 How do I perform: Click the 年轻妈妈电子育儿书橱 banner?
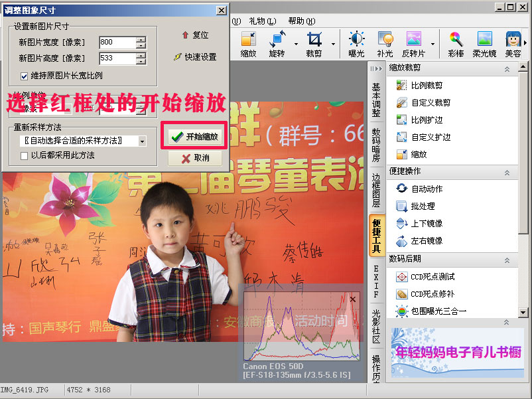point(458,353)
